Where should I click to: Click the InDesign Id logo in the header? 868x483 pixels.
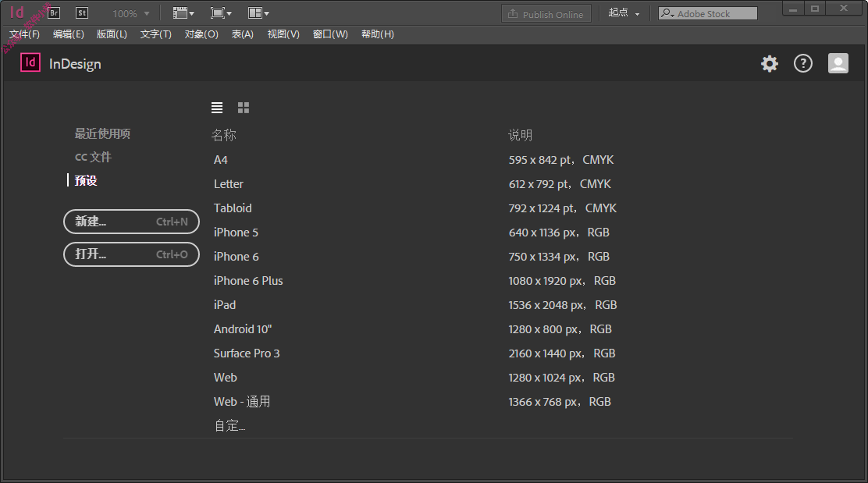tap(30, 62)
